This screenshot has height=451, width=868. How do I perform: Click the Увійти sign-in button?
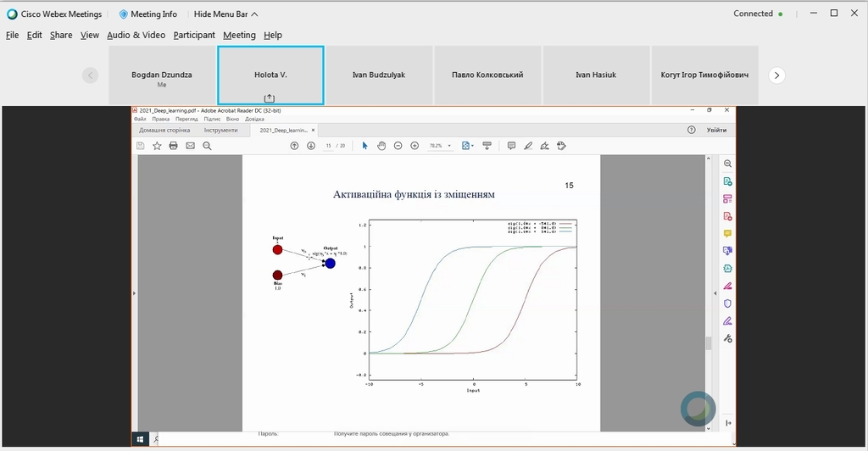(716, 130)
